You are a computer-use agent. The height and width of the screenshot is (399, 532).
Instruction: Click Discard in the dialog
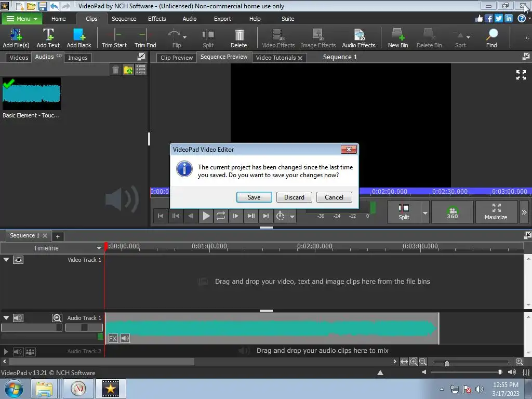pos(294,197)
